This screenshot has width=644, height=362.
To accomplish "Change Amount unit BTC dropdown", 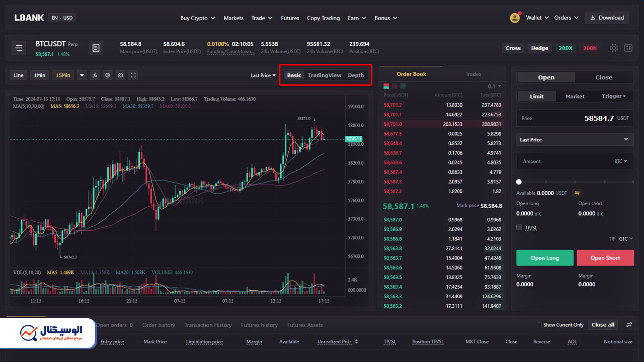I will [621, 161].
